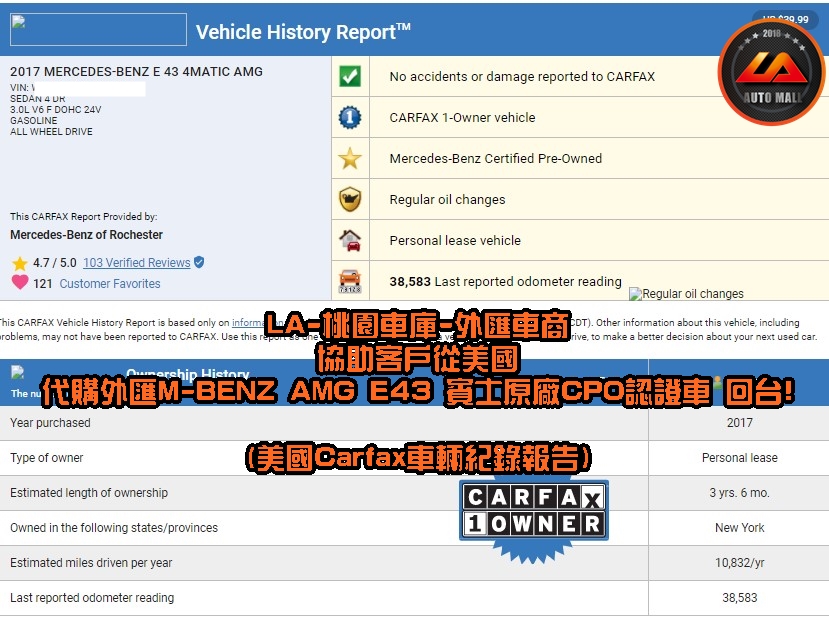
Task: Click the CARFAX 1 Owner badge logo
Action: coord(534,519)
